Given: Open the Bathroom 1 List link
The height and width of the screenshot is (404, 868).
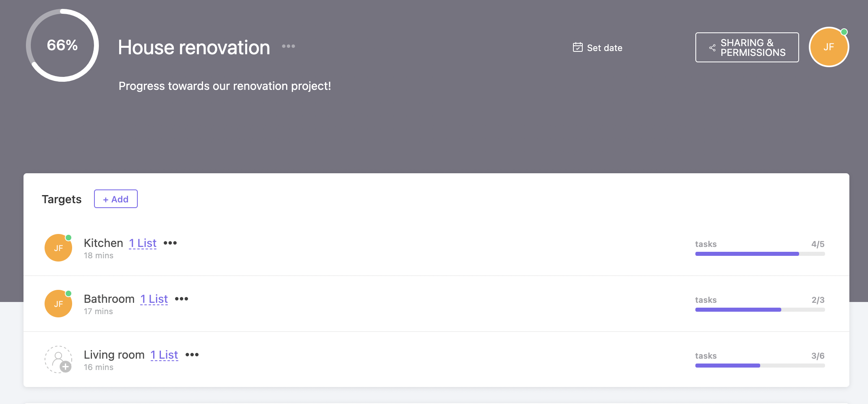Looking at the screenshot, I should 154,299.
